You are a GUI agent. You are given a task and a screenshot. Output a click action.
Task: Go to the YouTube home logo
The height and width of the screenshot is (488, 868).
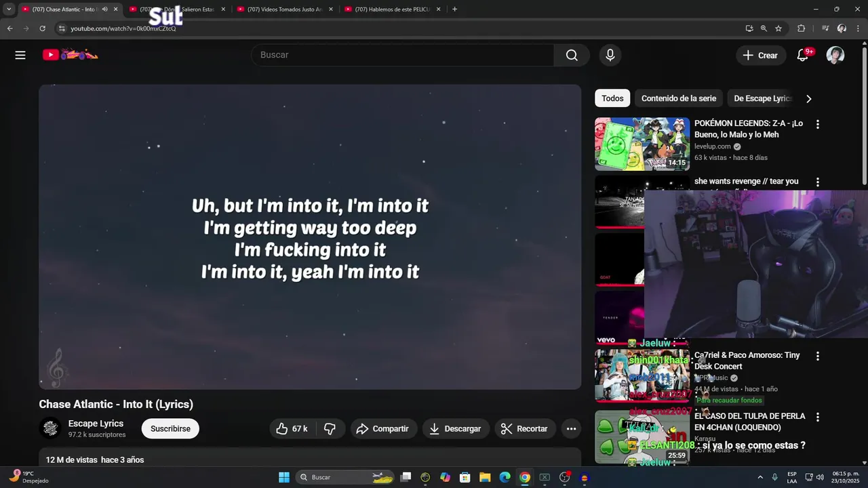click(x=71, y=55)
